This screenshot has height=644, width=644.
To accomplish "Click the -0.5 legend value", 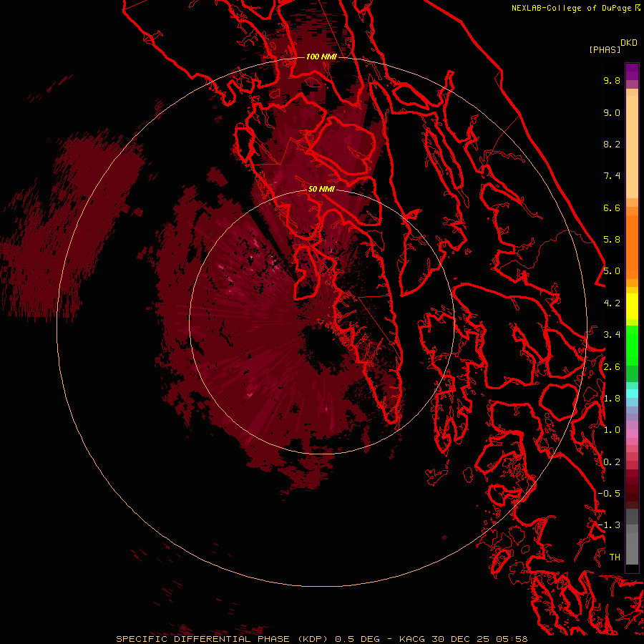I will [609, 494].
